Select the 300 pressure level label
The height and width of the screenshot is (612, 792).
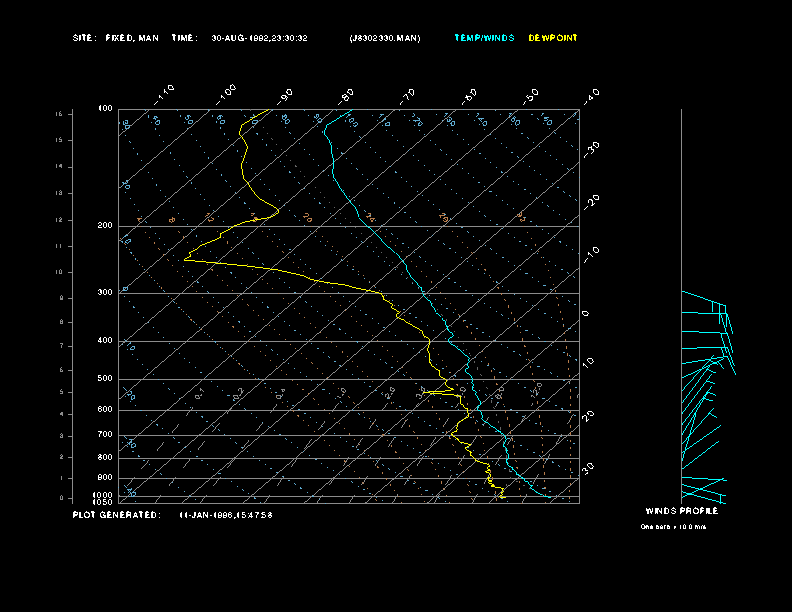[x=105, y=293]
